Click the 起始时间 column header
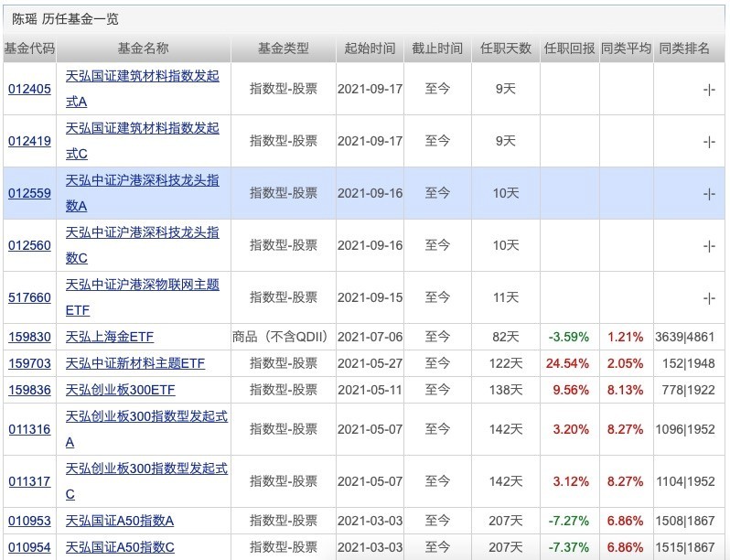This screenshot has width=730, height=560. point(370,48)
